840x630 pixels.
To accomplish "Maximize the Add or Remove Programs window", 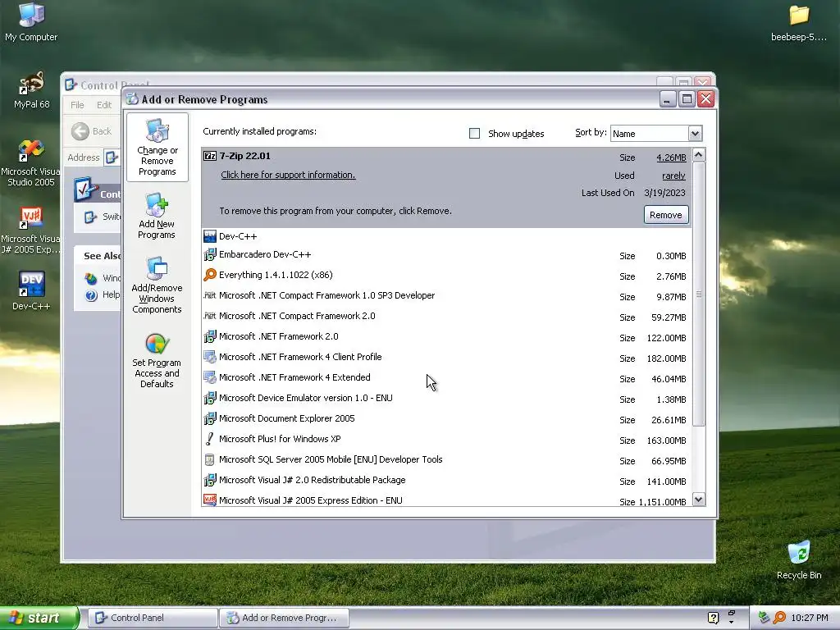I will click(687, 99).
